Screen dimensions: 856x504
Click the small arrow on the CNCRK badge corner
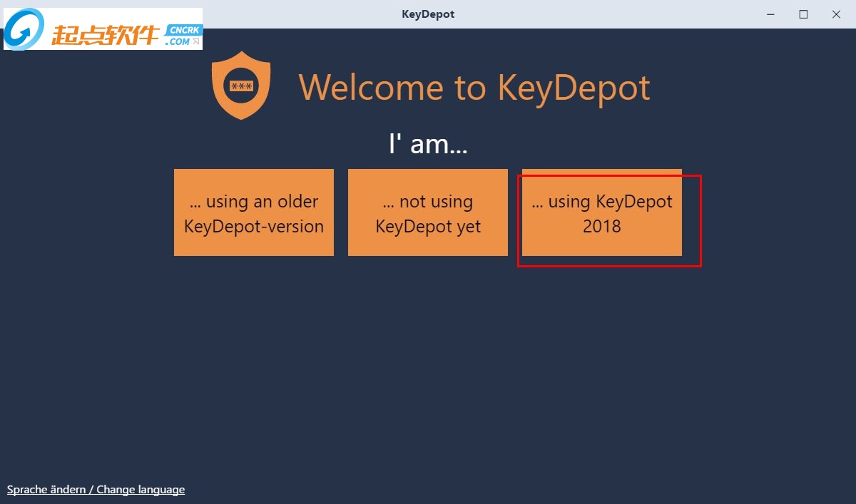[x=195, y=41]
